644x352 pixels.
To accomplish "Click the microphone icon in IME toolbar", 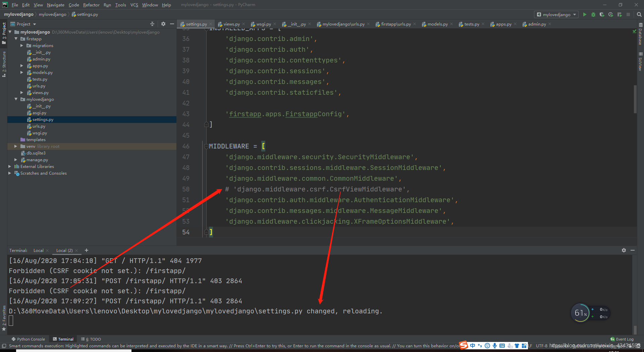I will coord(494,346).
